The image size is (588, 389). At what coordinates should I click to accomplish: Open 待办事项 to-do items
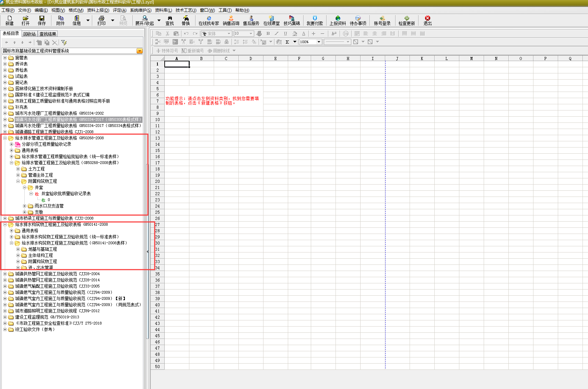point(358,20)
